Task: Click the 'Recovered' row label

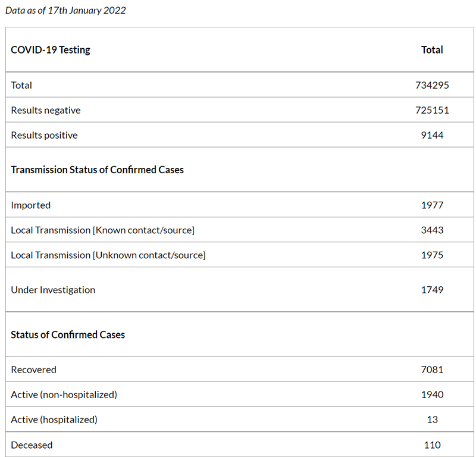Action: [33, 370]
